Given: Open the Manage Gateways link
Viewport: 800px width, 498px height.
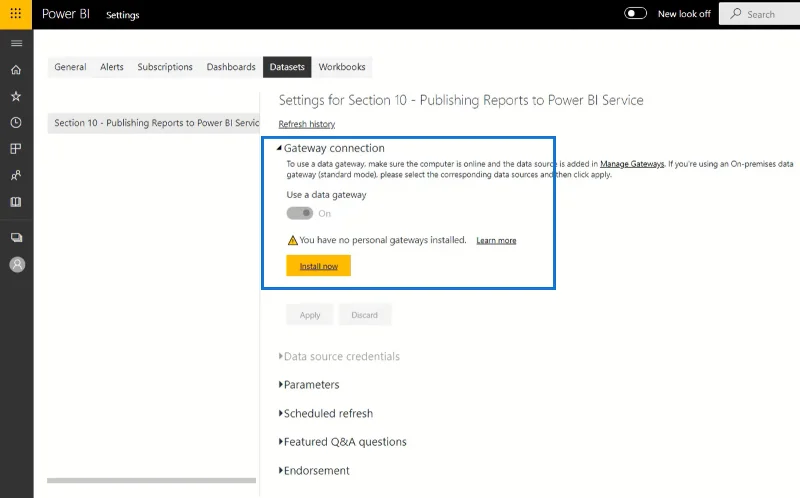Looking at the screenshot, I should pos(632,164).
